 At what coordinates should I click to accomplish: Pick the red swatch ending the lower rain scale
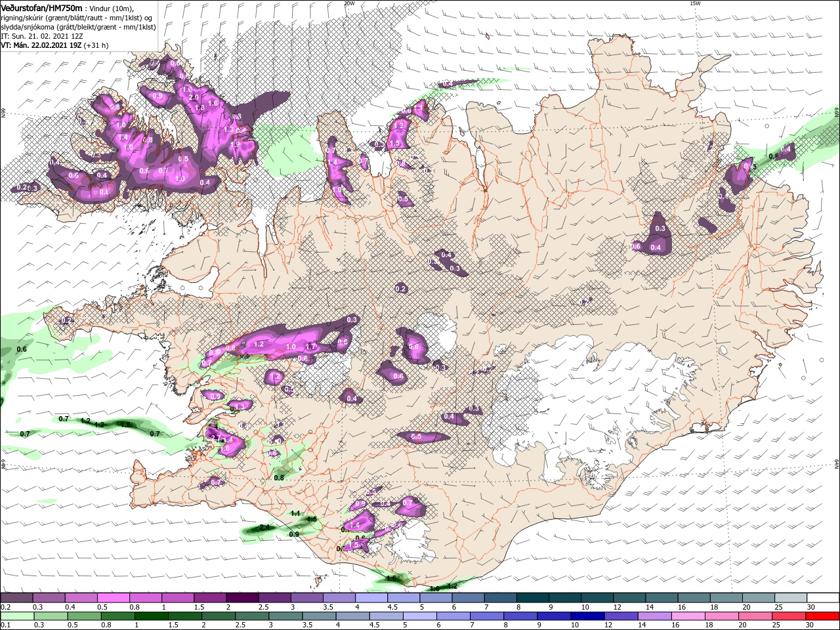823,616
